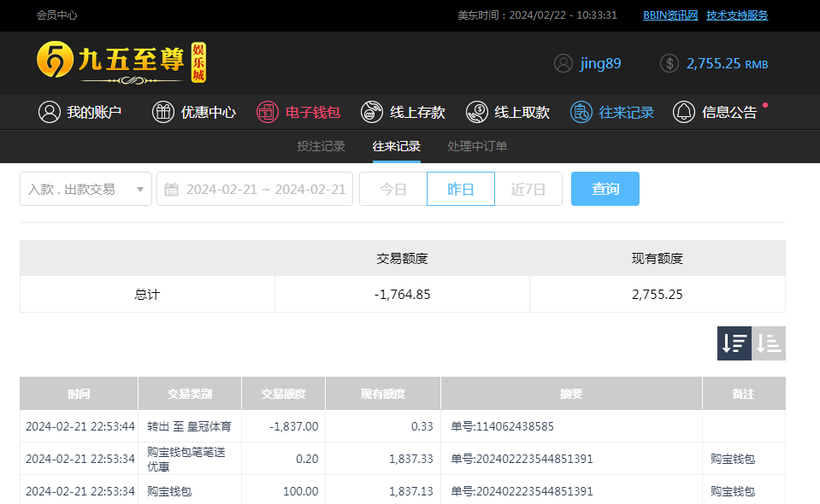Select the 近7日 date range

pyautogui.click(x=528, y=190)
